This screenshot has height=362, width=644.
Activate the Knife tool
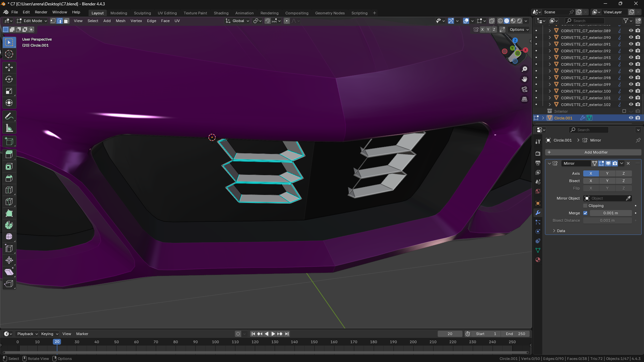[9, 202]
